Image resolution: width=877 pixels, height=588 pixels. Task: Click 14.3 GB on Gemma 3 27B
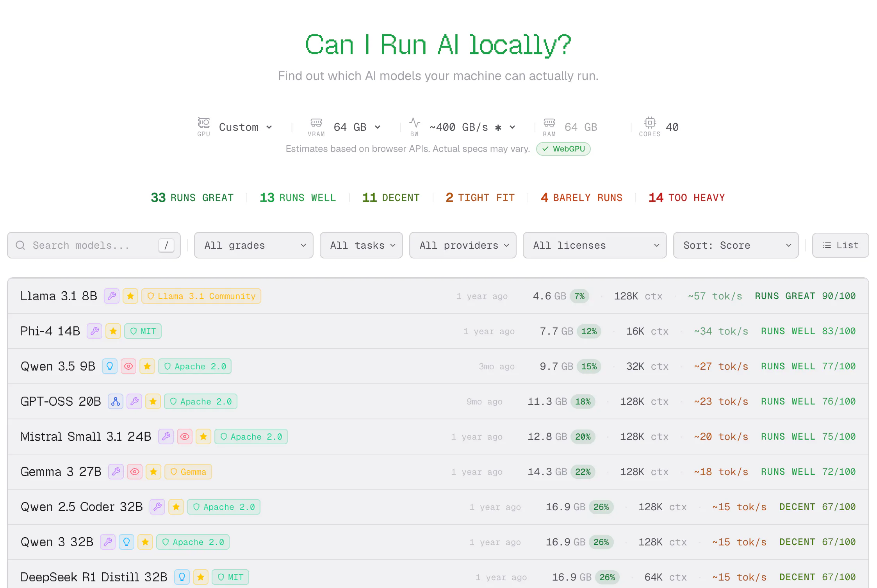pyautogui.click(x=547, y=472)
